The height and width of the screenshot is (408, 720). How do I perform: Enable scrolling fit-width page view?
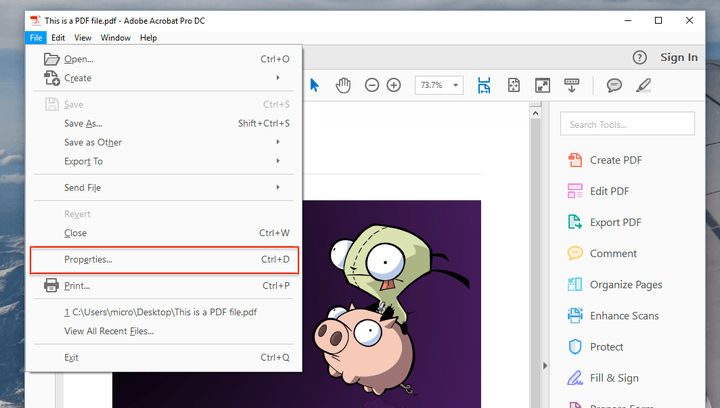[x=484, y=85]
